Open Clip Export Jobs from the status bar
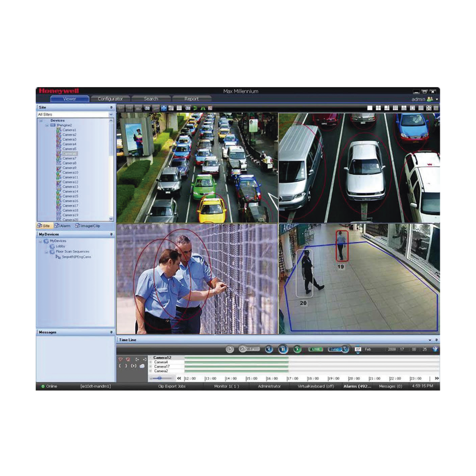 (172, 387)
